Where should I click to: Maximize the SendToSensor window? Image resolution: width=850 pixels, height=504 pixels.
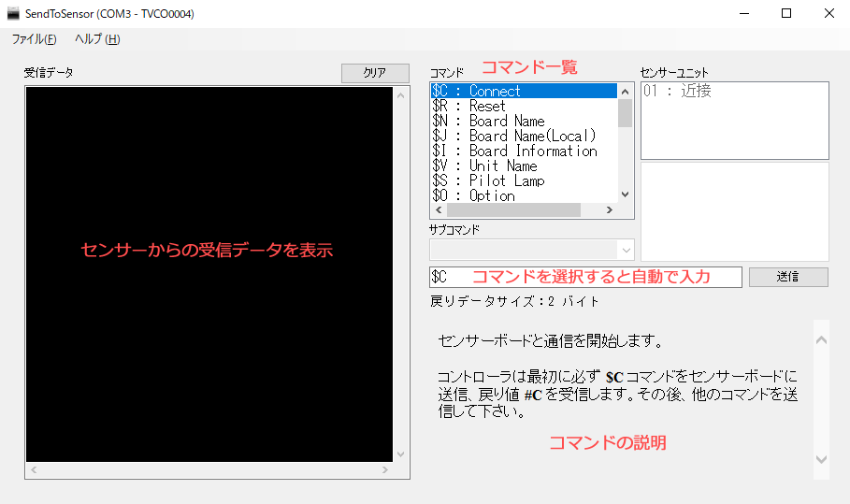pos(786,13)
